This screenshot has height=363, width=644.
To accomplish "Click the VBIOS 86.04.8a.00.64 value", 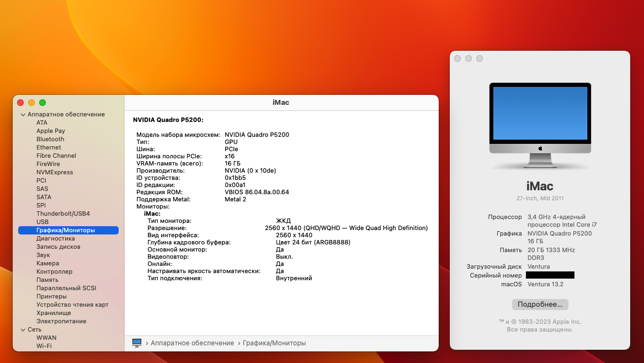I will point(257,192).
